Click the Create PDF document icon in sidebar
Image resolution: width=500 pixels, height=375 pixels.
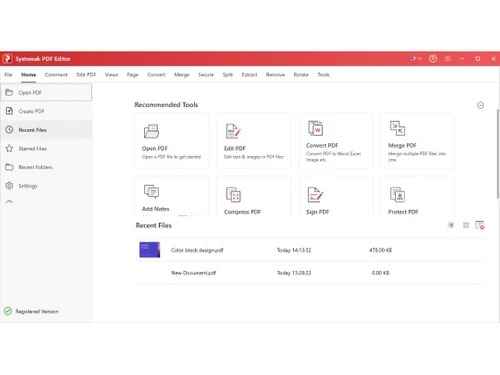(x=9, y=111)
